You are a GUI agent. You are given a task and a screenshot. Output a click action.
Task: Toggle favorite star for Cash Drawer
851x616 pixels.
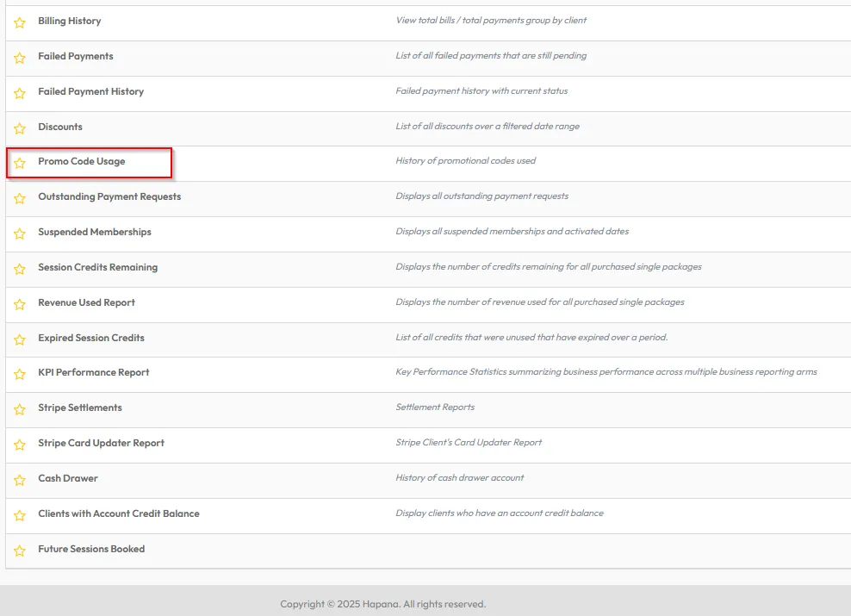tap(20, 480)
